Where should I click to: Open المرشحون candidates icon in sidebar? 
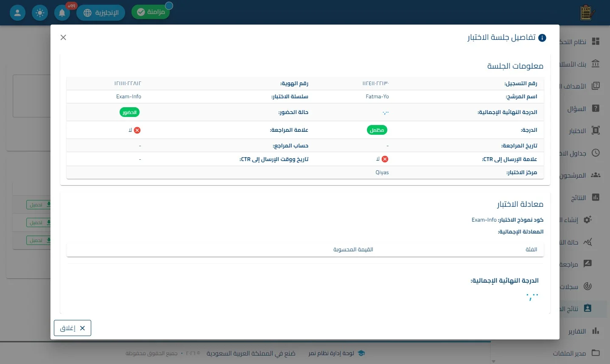pyautogui.click(x=596, y=175)
